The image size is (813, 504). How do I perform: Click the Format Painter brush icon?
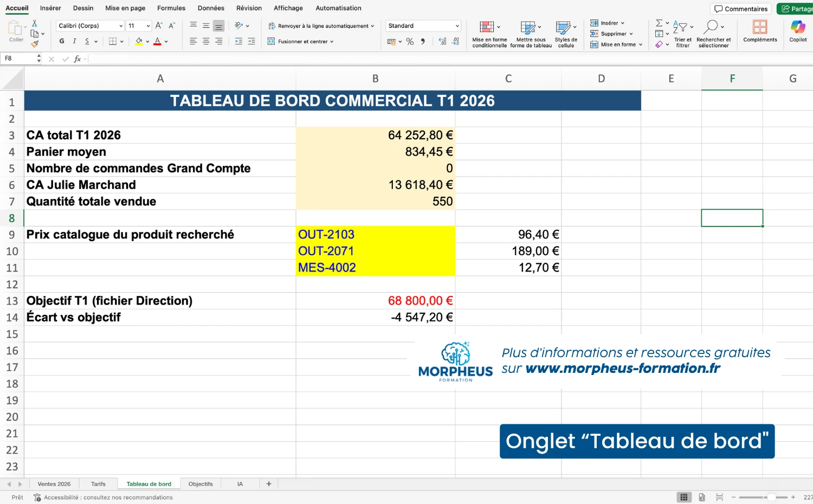click(x=35, y=44)
